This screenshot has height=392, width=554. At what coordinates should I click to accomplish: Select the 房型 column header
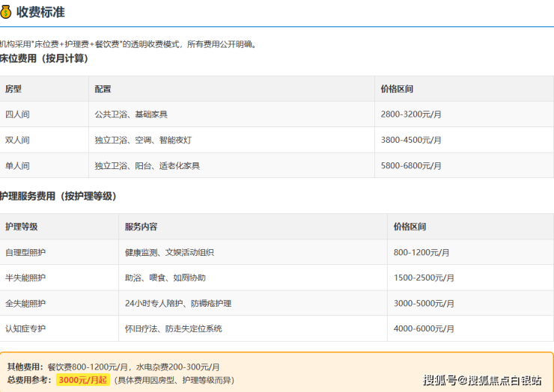[13, 89]
